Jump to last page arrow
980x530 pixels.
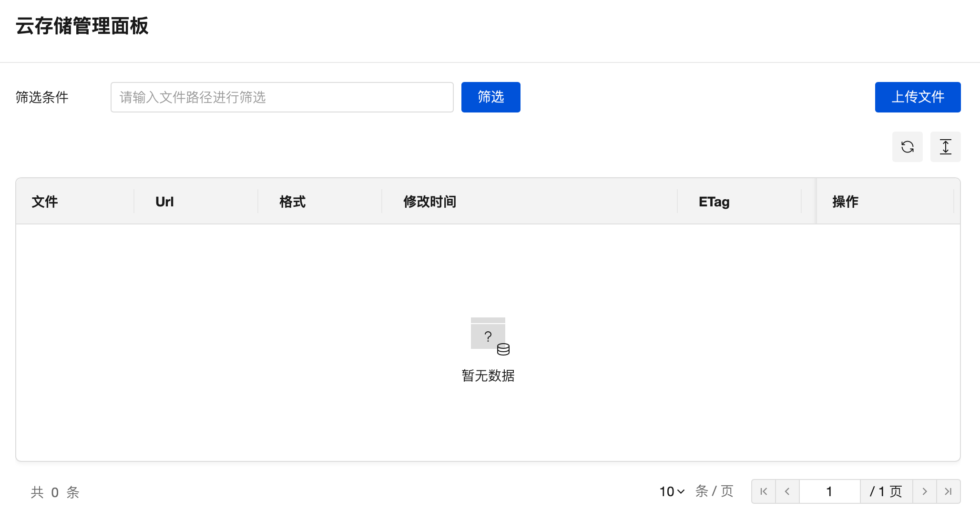coord(949,491)
